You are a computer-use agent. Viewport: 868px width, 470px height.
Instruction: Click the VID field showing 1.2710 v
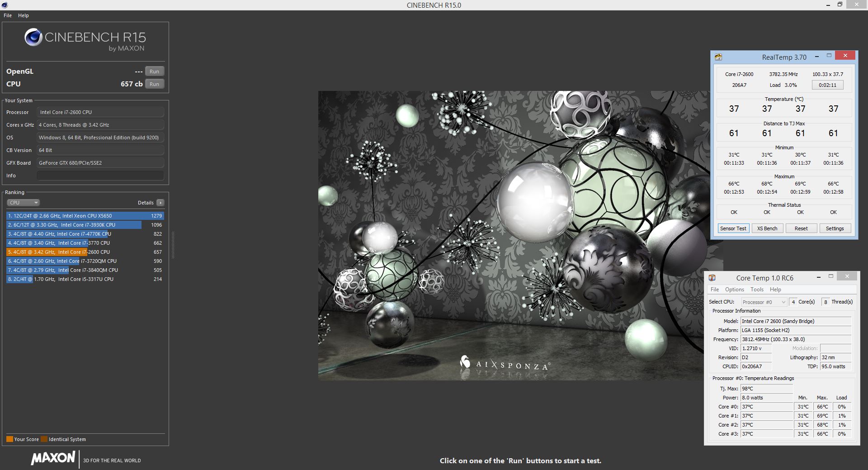[756, 348]
